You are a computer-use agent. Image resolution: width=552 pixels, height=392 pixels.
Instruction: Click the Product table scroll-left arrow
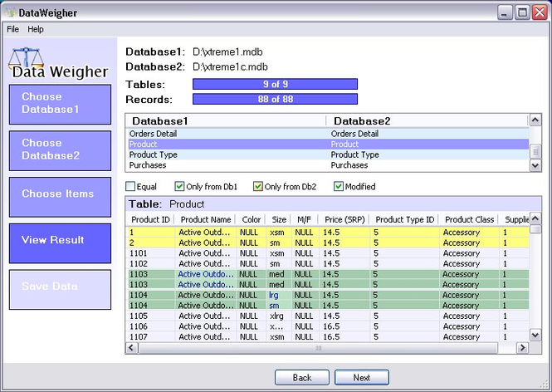click(132, 348)
